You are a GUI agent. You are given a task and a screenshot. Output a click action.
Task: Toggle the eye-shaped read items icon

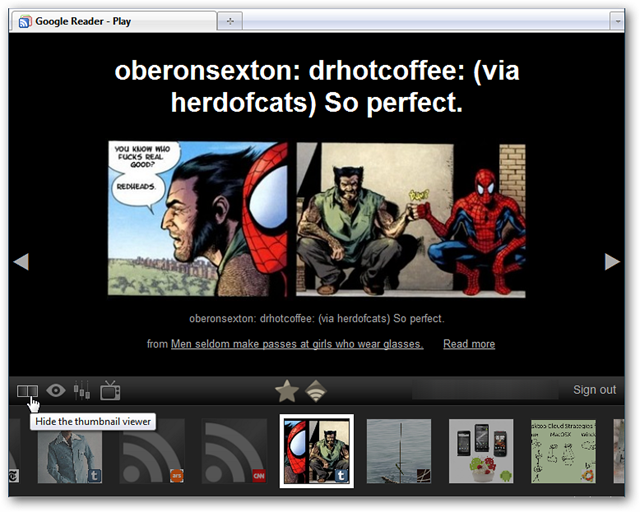tap(56, 391)
